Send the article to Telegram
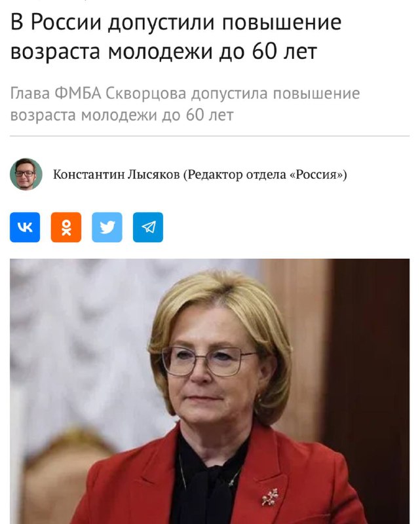Image resolution: width=420 pixels, height=524 pixels. 148,227
